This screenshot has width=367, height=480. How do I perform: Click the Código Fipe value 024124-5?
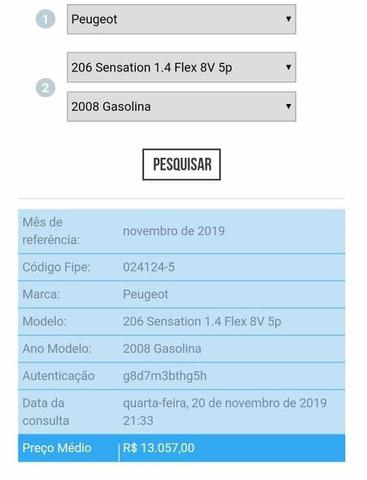149,267
